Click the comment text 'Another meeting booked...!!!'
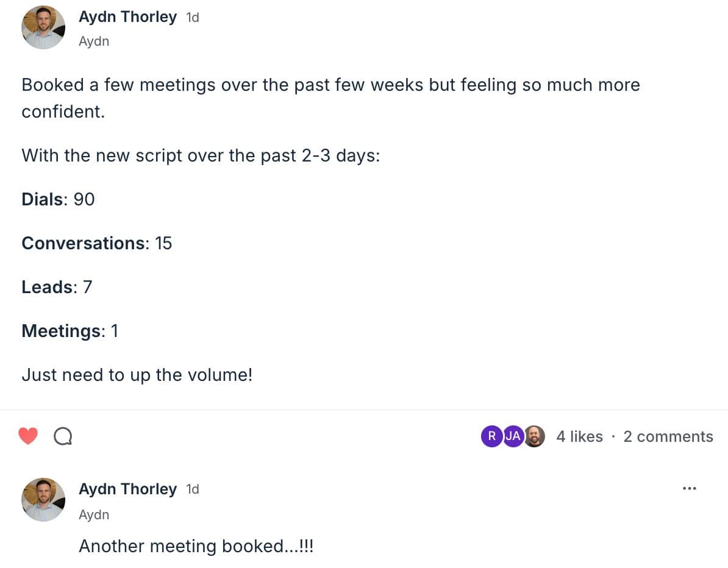The image size is (728, 568). 196,545
